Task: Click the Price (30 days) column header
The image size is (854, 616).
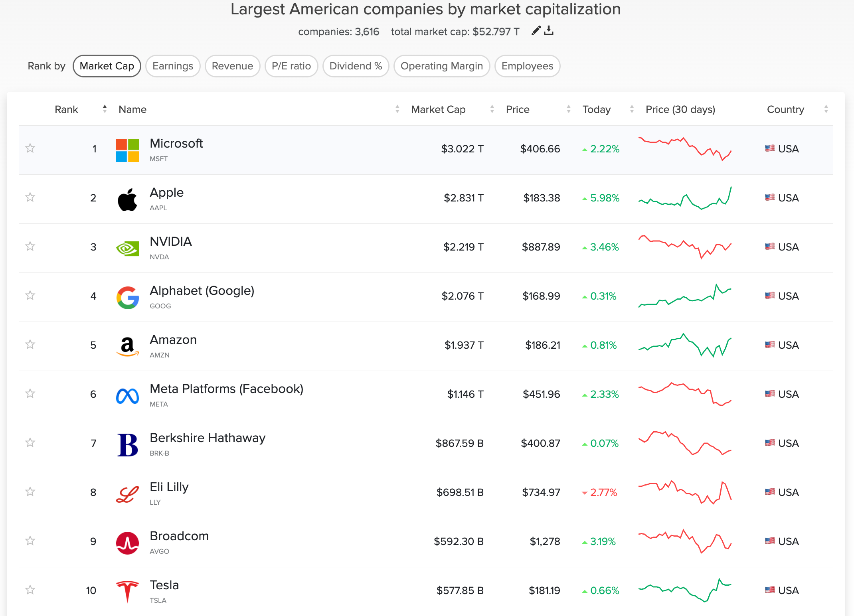Action: pyautogui.click(x=680, y=109)
